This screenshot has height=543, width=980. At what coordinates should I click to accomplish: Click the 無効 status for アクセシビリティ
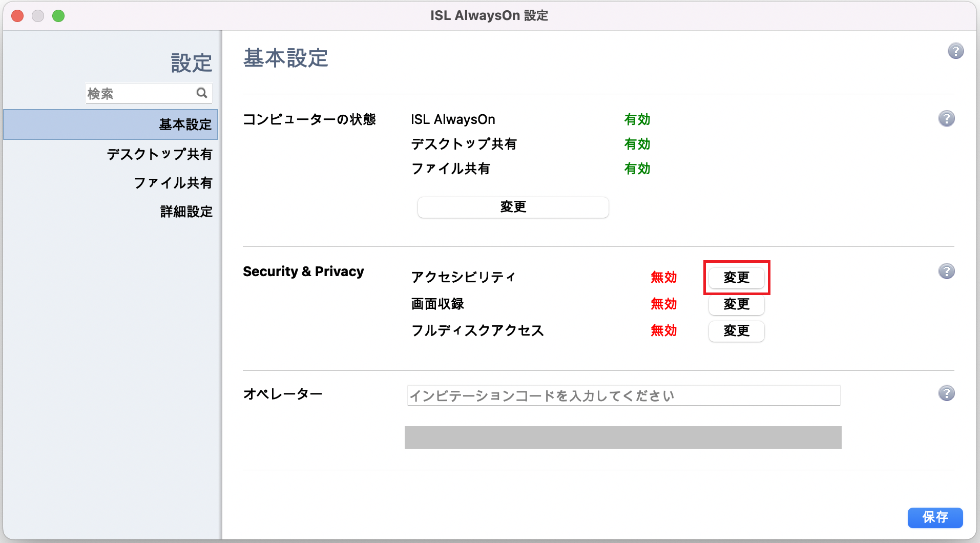tap(664, 277)
